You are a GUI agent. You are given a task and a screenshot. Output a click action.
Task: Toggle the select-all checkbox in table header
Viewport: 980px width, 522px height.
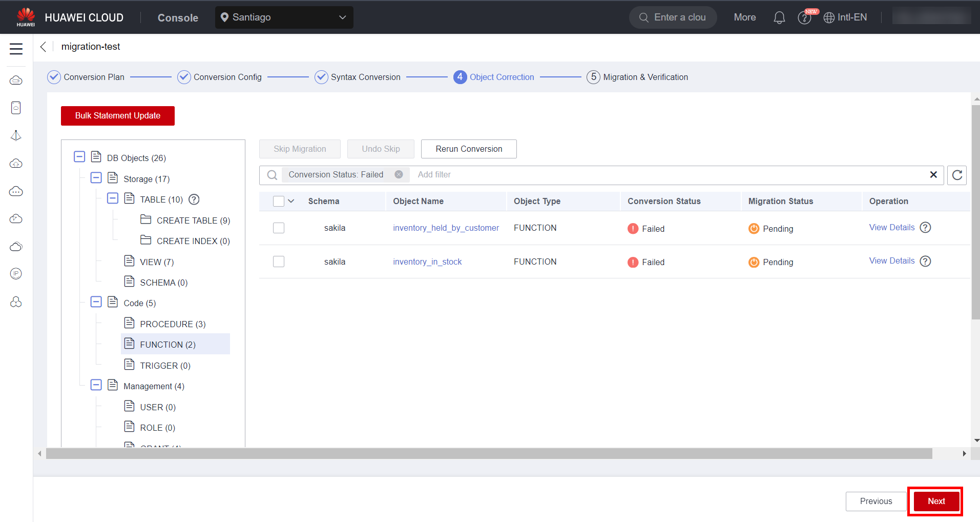(x=279, y=202)
